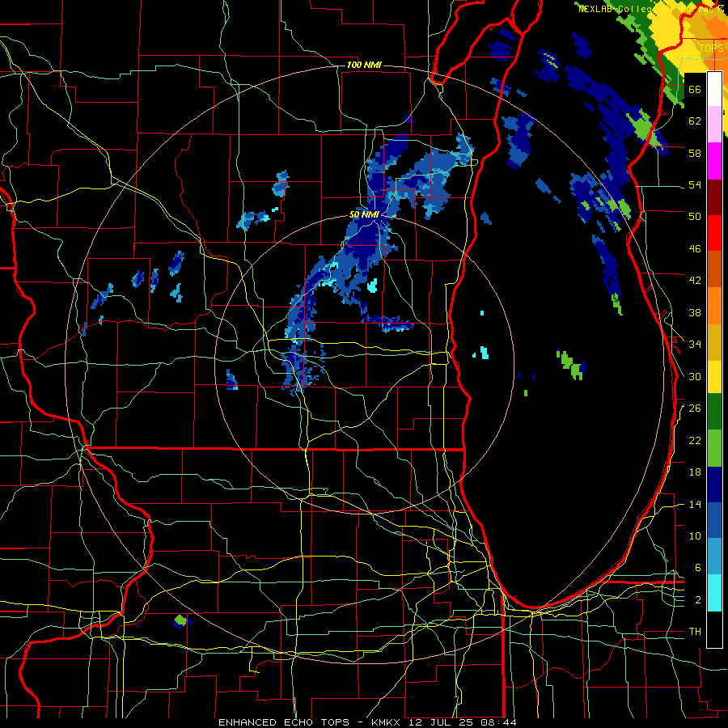Click the navy blue legend swatch
Viewport: 728px width, 728px height.
pyautogui.click(x=714, y=485)
